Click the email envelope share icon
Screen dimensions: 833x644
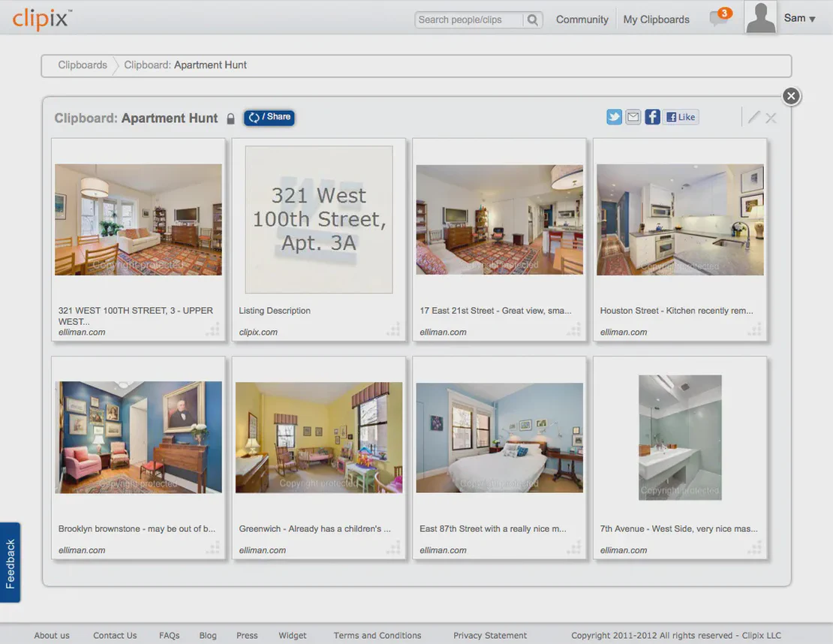(633, 117)
